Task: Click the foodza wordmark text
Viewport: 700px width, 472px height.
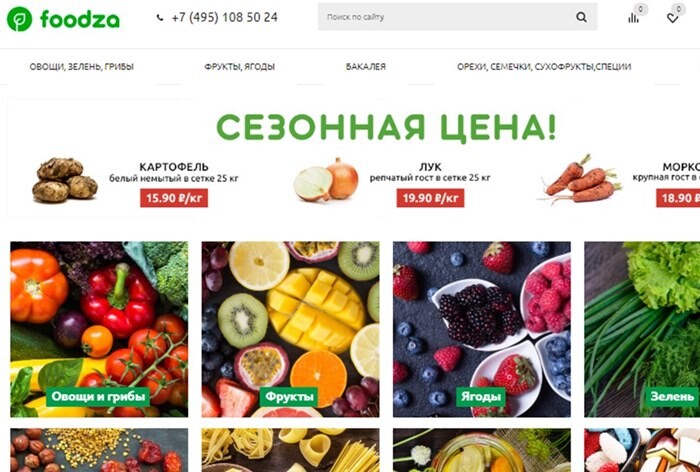Action: tap(80, 20)
